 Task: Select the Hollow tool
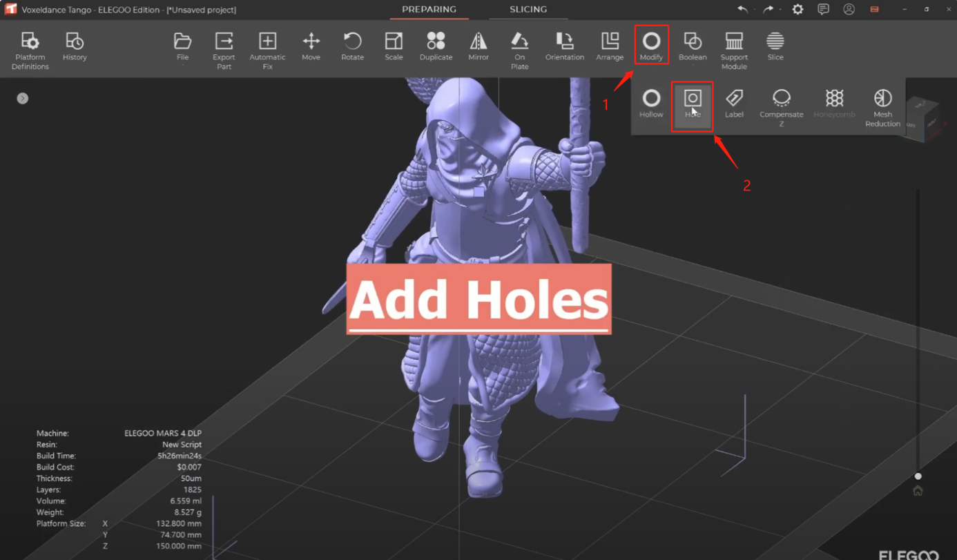click(x=650, y=105)
